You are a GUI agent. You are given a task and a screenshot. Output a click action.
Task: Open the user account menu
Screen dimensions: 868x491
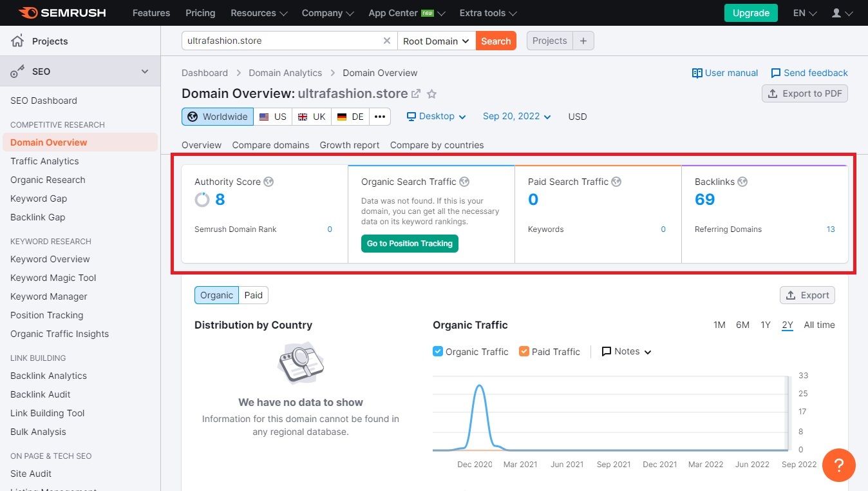pyautogui.click(x=842, y=13)
